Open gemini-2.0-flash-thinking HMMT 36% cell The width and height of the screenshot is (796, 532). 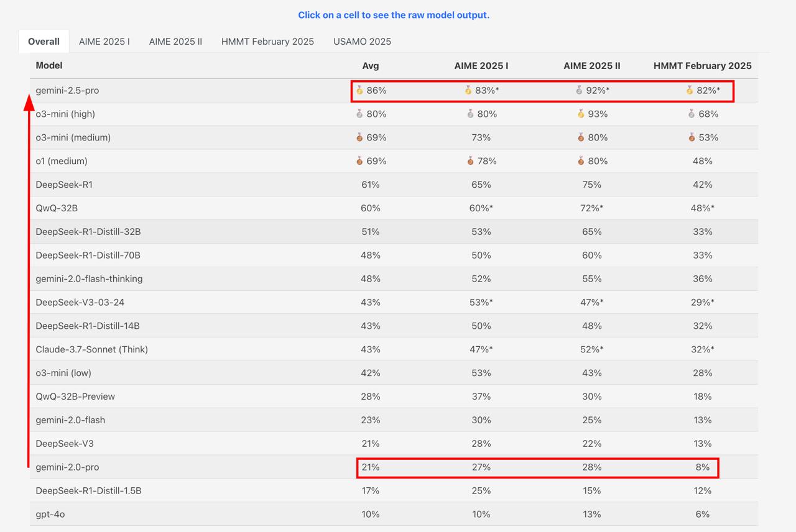[703, 279]
